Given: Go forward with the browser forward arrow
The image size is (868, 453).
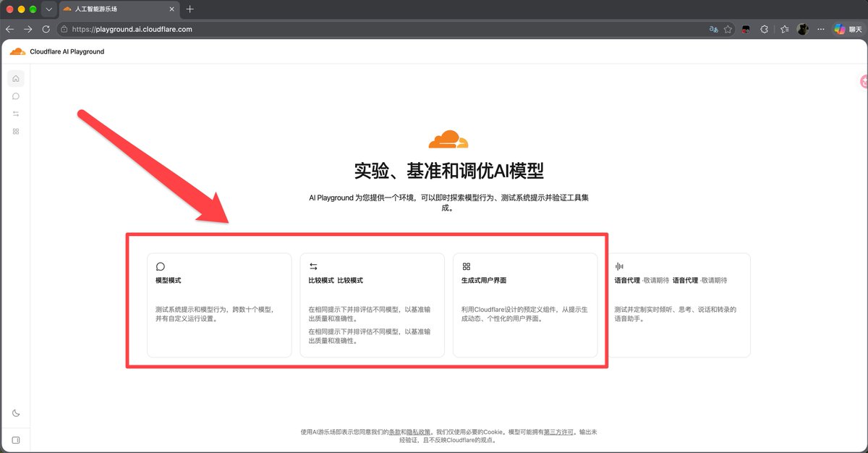Looking at the screenshot, I should point(28,30).
